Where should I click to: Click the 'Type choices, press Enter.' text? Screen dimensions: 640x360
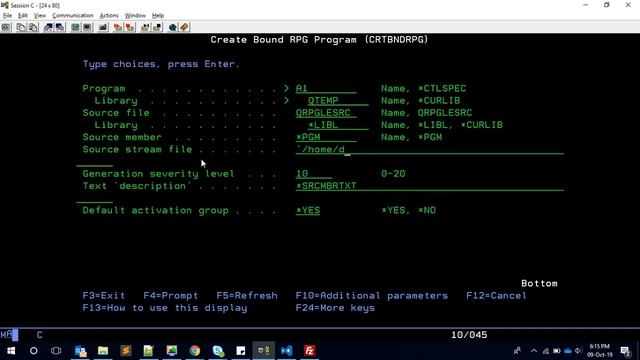(x=161, y=64)
